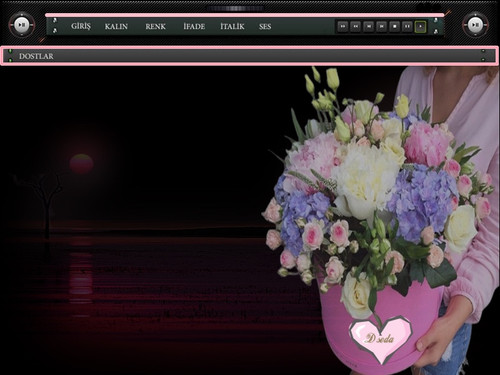Click the next track button
500x375 pixels.
click(x=382, y=26)
